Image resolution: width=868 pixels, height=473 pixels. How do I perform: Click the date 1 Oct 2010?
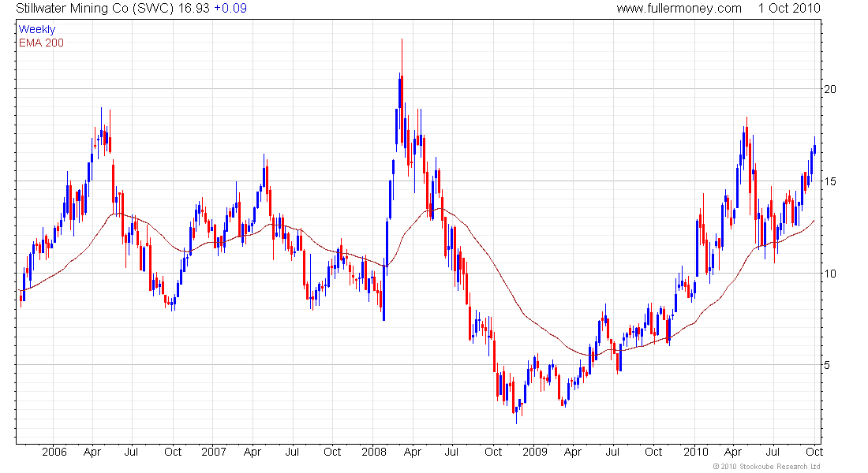coord(789,9)
